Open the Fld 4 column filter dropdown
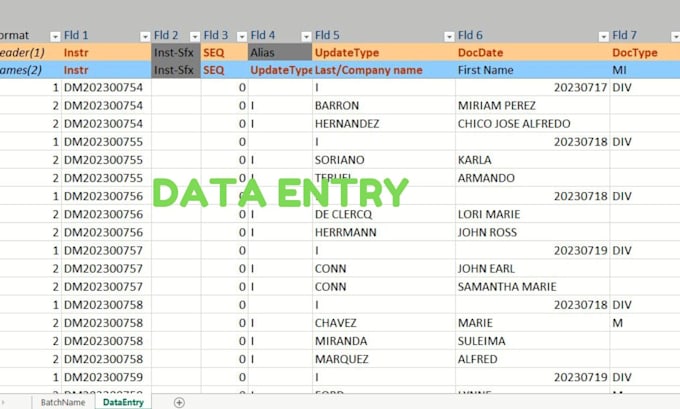 306,37
